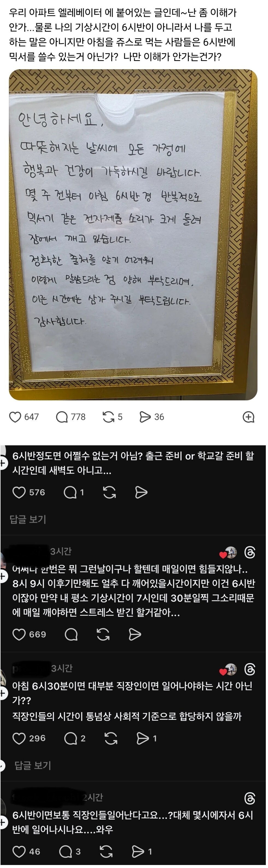This screenshot has width=268, height=868.
Task: Repost the comment with 669 likes
Action: 103,634
